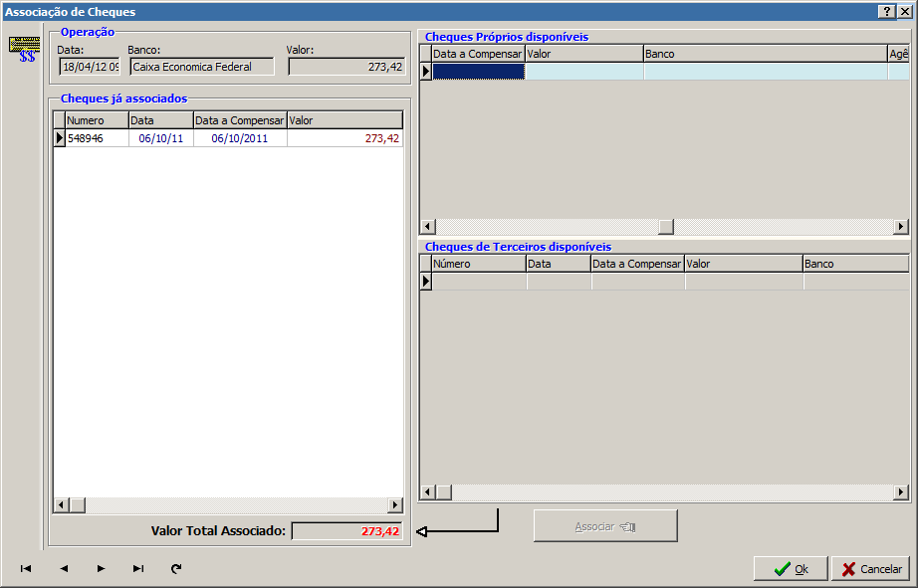The width and height of the screenshot is (918, 588).
Task: Click the Cheques Próprios horizontal scrollbar thumb
Action: 666,227
